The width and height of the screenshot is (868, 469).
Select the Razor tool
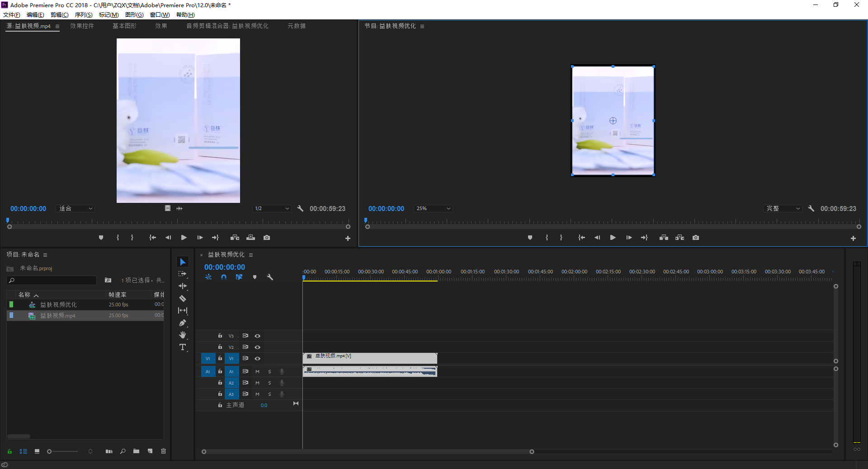click(x=183, y=298)
